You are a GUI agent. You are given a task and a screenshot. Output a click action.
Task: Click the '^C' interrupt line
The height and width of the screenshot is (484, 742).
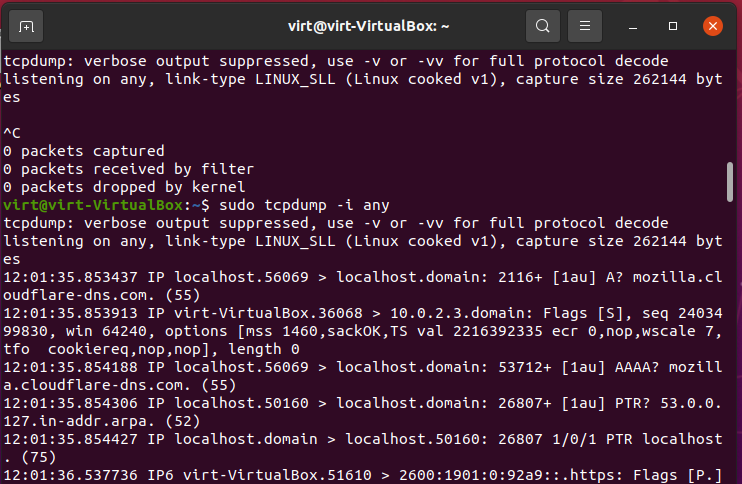pyautogui.click(x=12, y=133)
